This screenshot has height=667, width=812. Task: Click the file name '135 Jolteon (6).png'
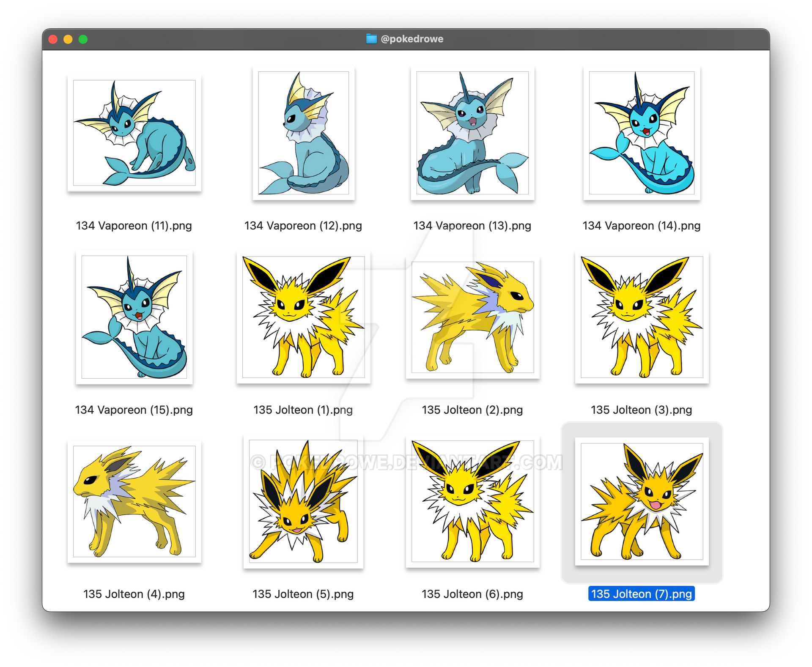point(472,594)
